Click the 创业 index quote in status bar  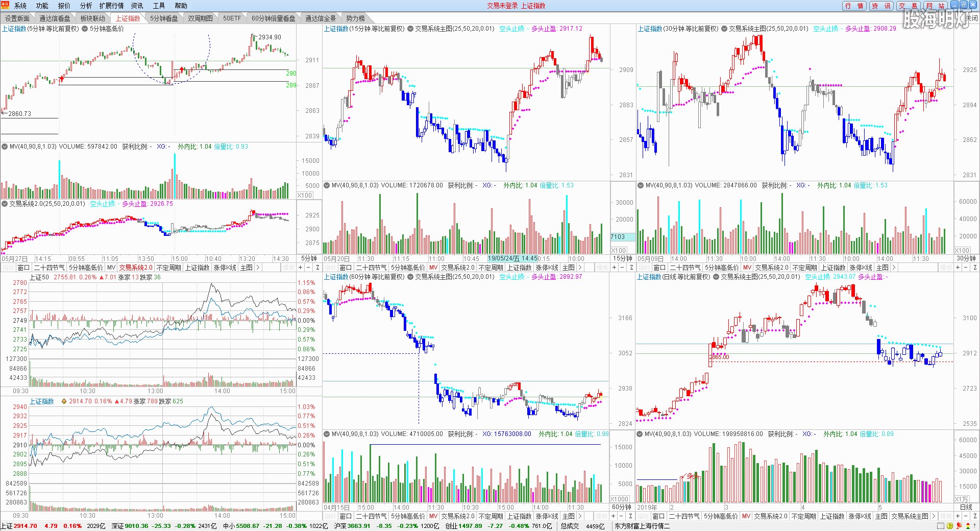(498, 526)
